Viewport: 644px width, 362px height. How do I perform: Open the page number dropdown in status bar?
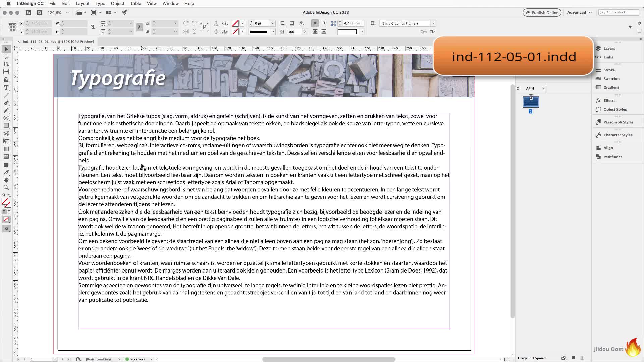[55, 359]
